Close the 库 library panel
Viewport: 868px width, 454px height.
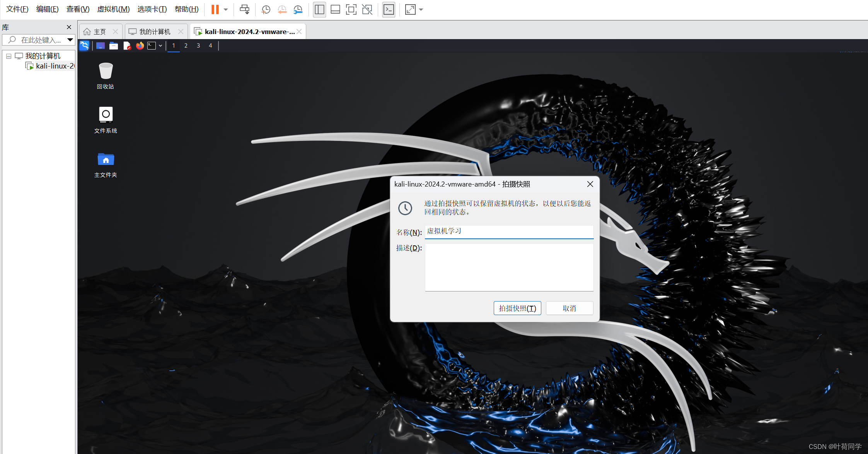[69, 27]
